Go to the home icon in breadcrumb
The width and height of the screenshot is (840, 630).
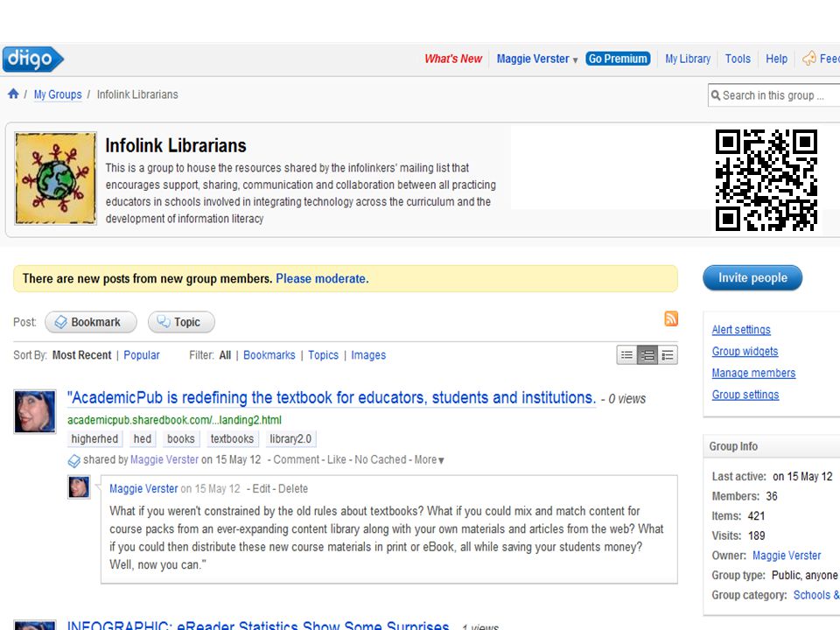click(x=13, y=94)
